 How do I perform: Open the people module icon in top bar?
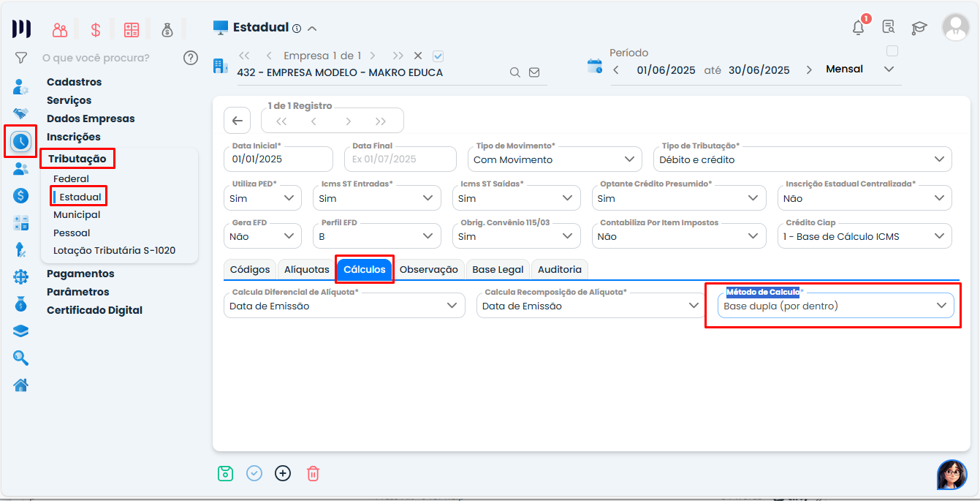click(x=60, y=30)
